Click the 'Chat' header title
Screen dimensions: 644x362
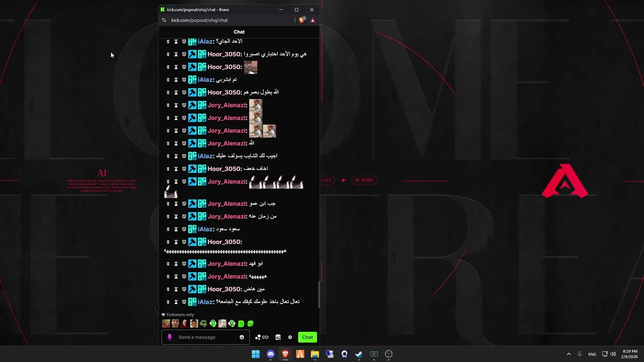coord(239,32)
